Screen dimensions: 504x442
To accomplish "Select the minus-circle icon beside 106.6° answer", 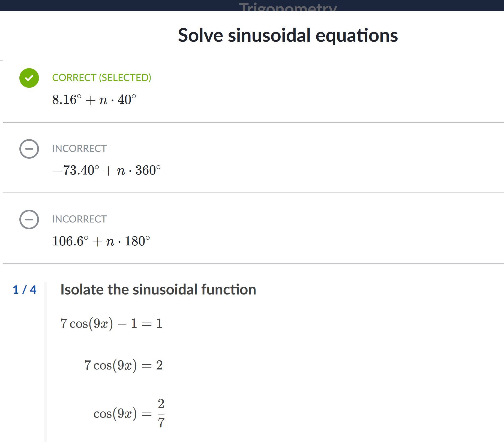I will tap(29, 220).
